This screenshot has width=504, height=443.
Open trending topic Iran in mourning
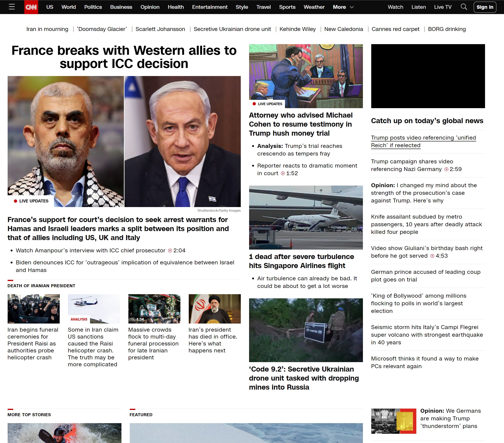47,29
